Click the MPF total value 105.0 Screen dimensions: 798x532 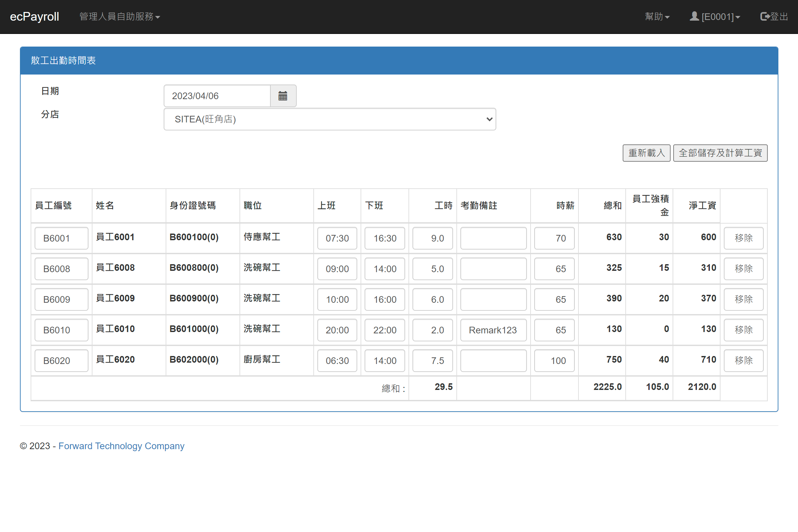[657, 387]
